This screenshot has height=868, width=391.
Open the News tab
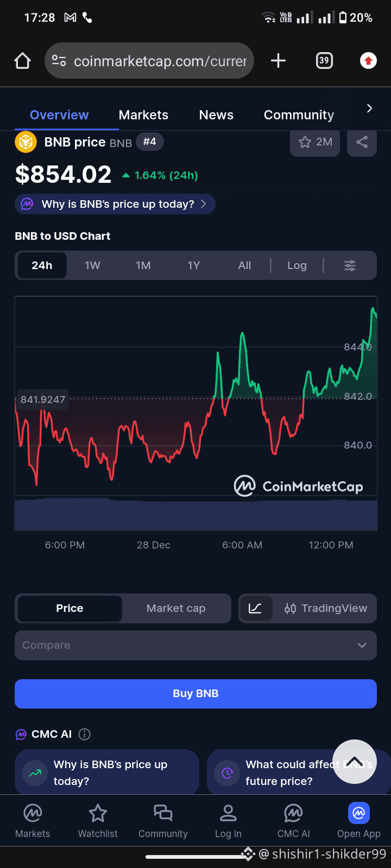click(216, 115)
